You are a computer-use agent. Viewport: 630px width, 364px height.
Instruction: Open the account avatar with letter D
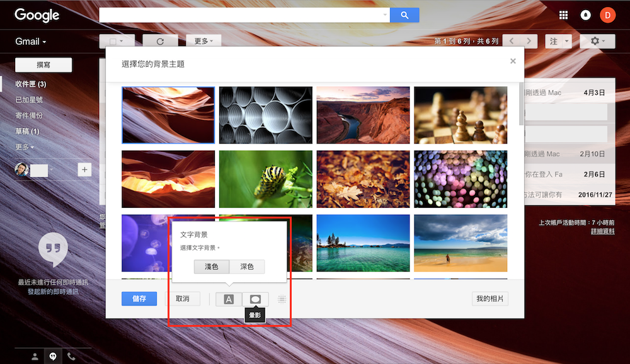coord(607,15)
